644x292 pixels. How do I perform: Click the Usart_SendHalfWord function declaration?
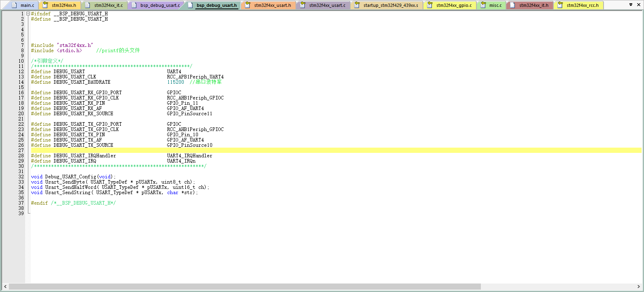point(120,187)
